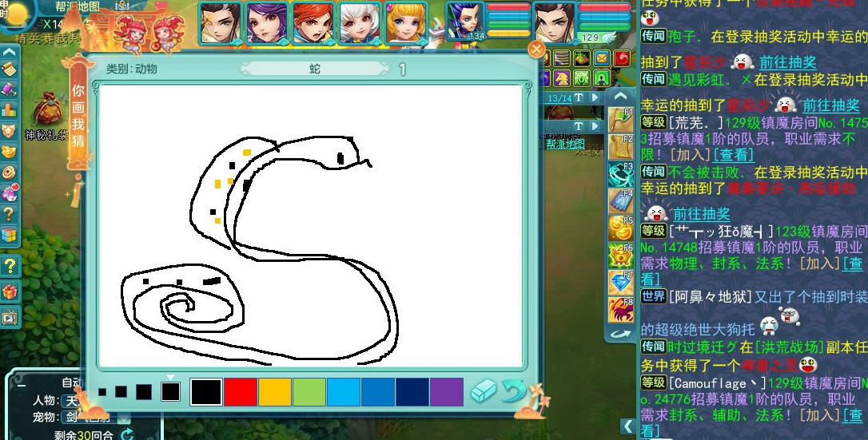This screenshot has height=440, width=868.
Task: Open the purple teapot icon with red dot
Action: [10, 193]
